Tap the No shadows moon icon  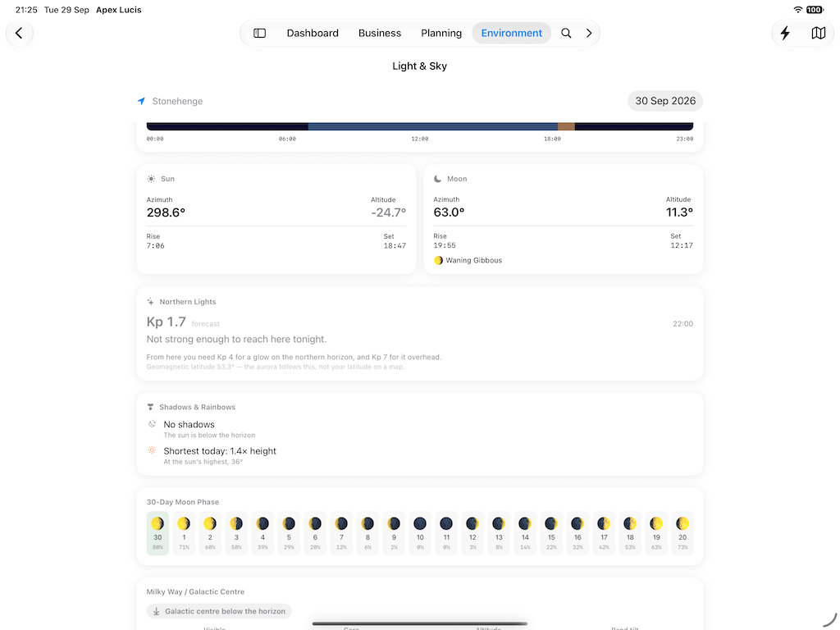152,424
